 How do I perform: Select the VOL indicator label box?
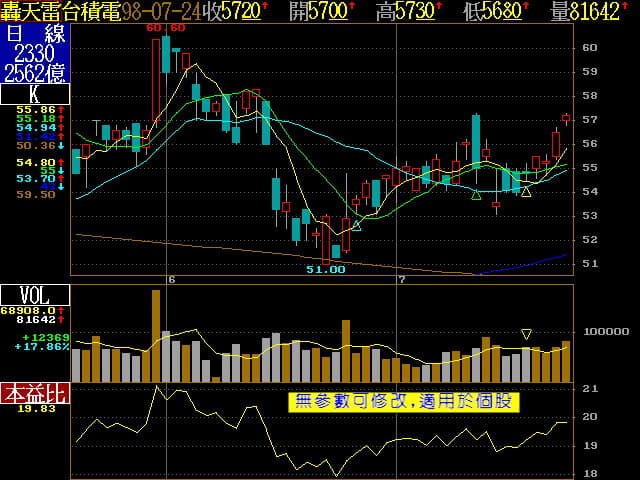coord(35,295)
